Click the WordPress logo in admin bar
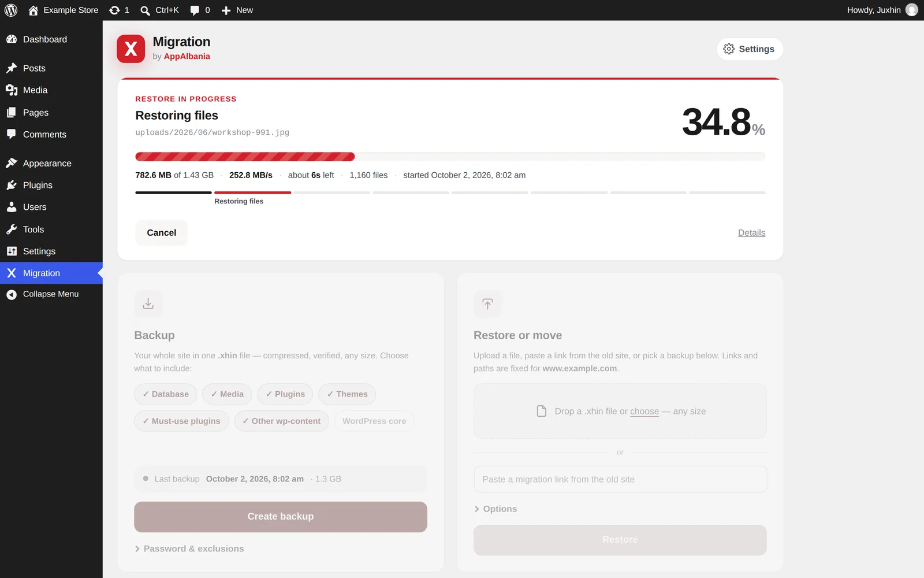 pyautogui.click(x=11, y=10)
